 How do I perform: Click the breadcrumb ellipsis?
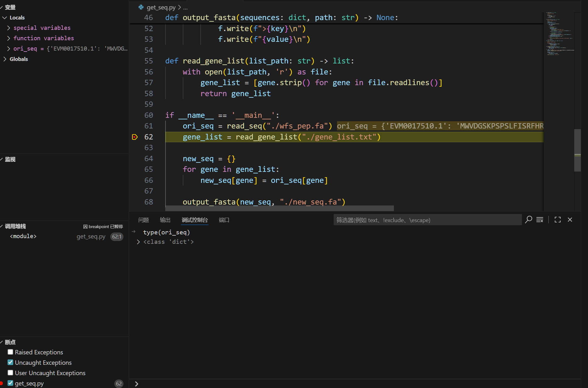(185, 7)
